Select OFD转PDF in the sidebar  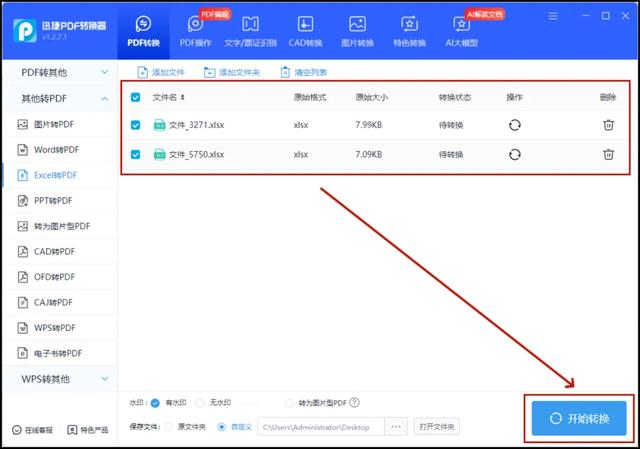60,277
